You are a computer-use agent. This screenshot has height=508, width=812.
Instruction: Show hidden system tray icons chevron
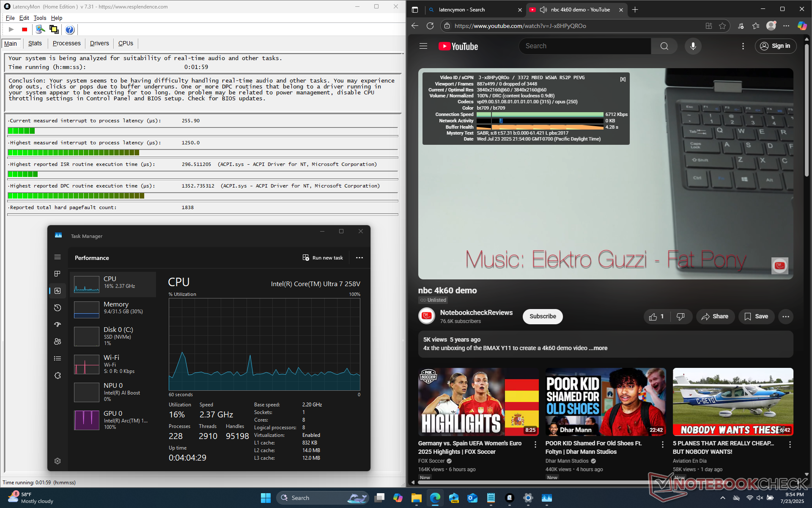coord(722,498)
